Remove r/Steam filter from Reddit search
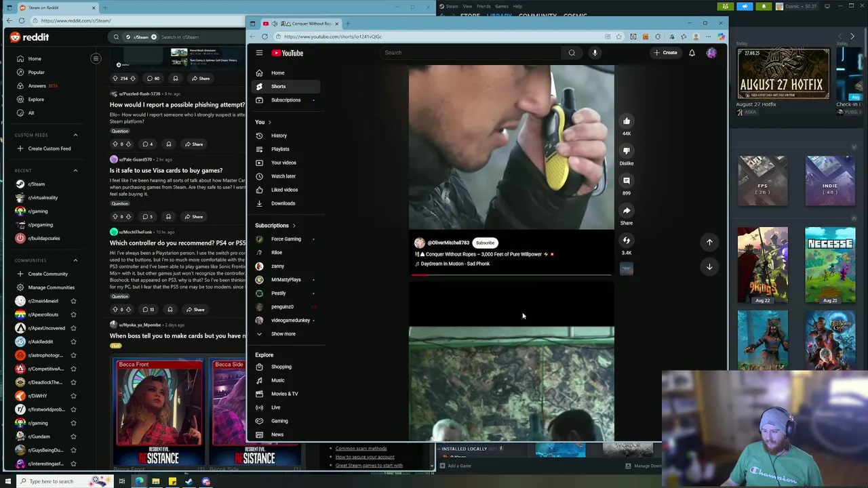The width and height of the screenshot is (868, 488). pyautogui.click(x=153, y=37)
